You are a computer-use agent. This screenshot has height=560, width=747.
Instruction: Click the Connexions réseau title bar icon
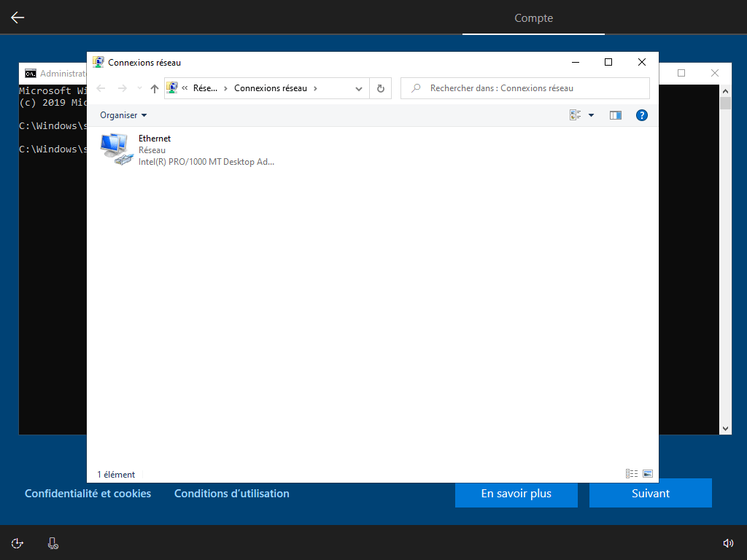tap(98, 62)
